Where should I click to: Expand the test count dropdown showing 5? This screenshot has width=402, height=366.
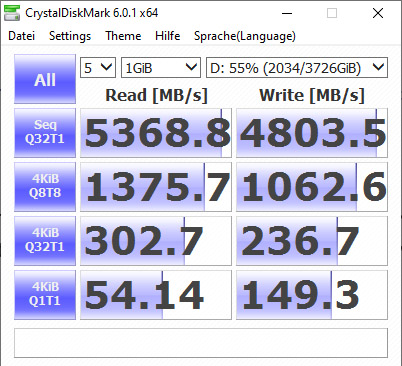(x=98, y=68)
